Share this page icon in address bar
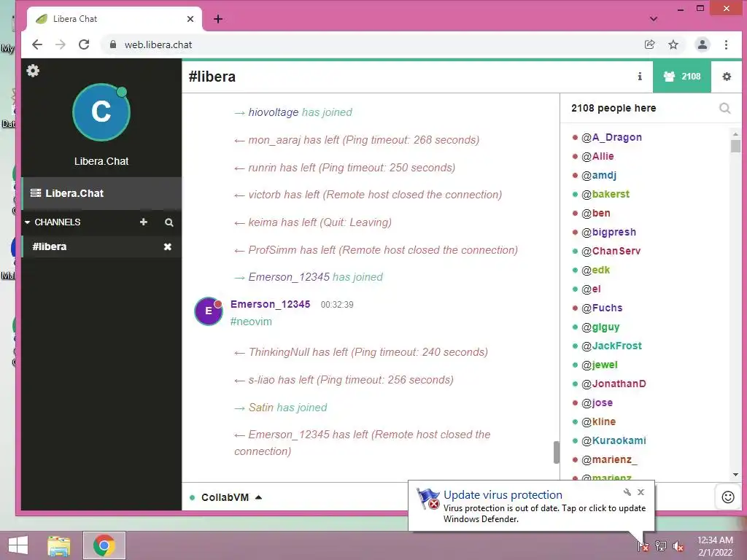The image size is (747, 560). (649, 44)
